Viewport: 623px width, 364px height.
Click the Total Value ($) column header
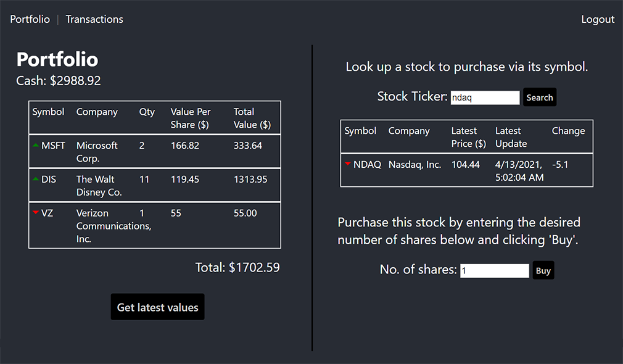click(x=252, y=118)
